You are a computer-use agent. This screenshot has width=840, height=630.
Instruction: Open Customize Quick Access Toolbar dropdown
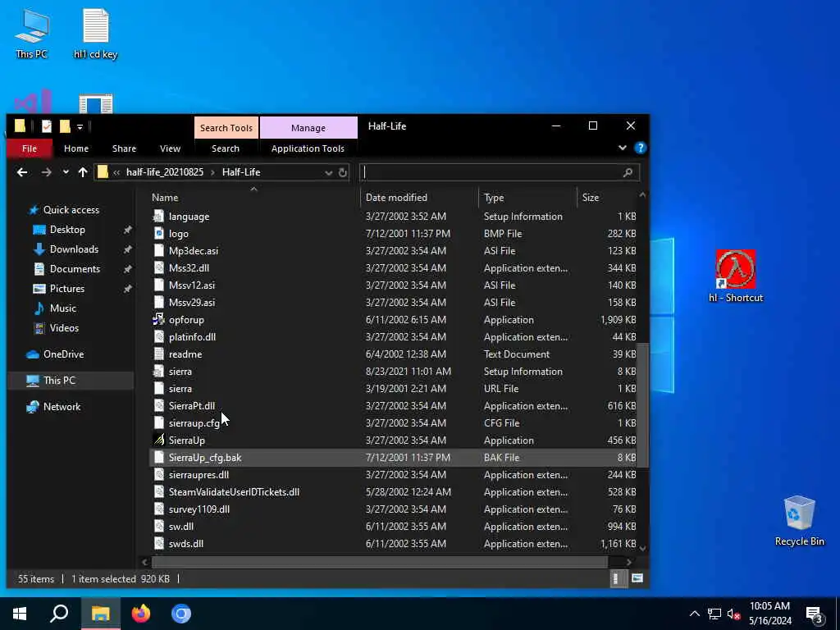click(x=80, y=127)
